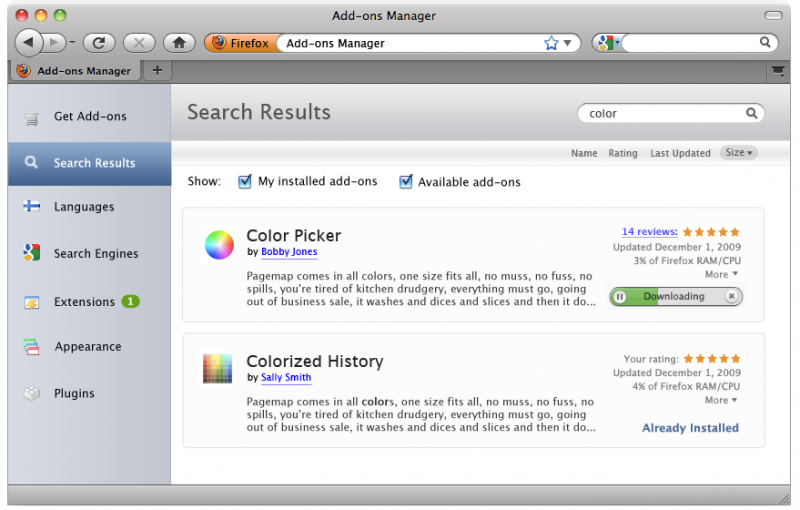
Task: Select the Add-ons Manager tab
Action: click(74, 70)
